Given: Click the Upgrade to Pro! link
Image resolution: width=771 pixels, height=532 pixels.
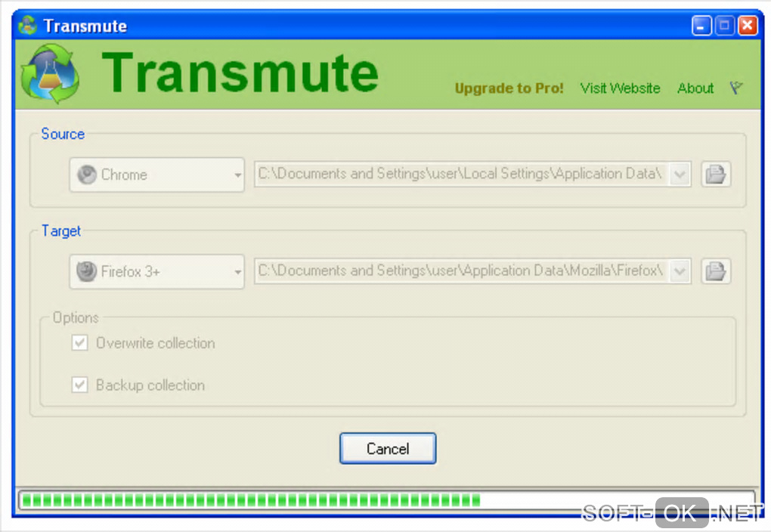Looking at the screenshot, I should coord(509,88).
